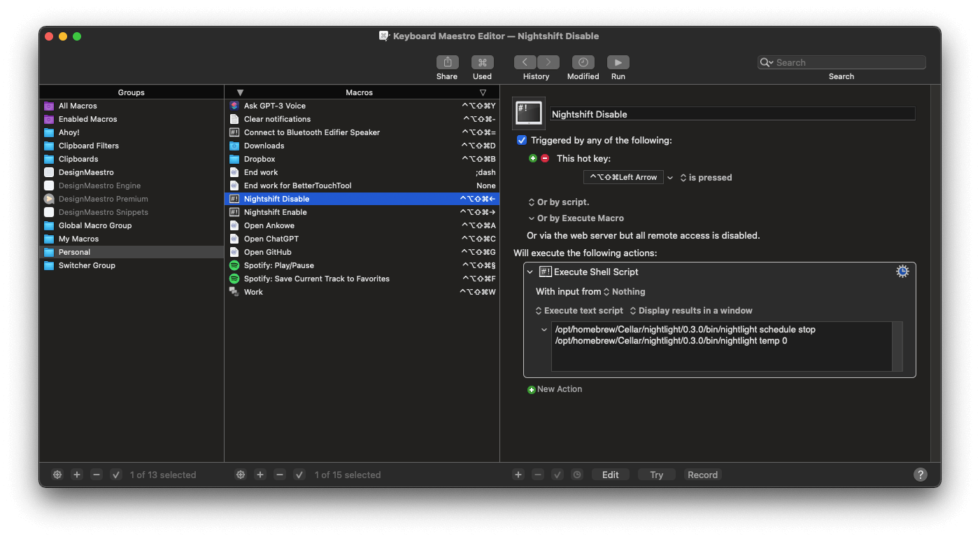Click the Share toolbar icon
The height and width of the screenshot is (539, 980).
click(447, 62)
